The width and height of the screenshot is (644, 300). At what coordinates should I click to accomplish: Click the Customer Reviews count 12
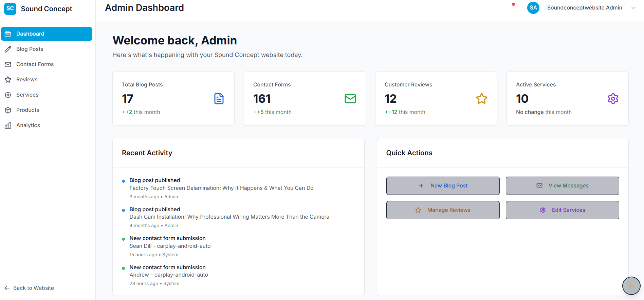pos(390,99)
